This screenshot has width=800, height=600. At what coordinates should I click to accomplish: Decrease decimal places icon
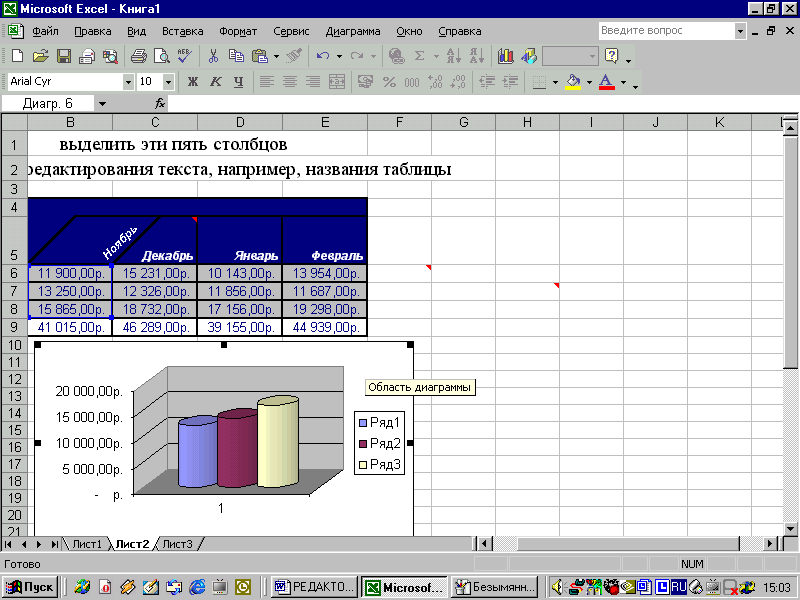pyautogui.click(x=458, y=82)
